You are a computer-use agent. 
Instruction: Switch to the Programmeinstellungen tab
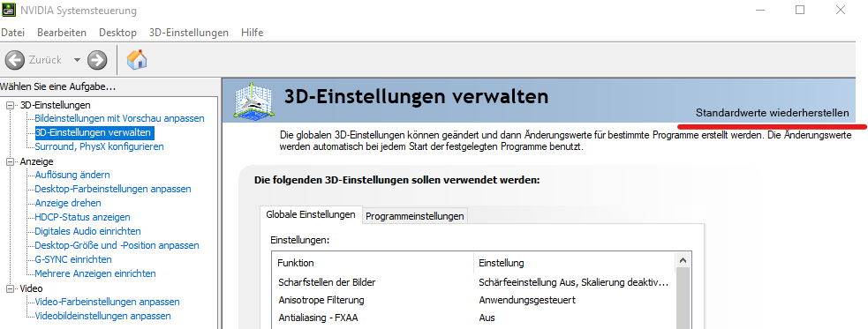415,216
